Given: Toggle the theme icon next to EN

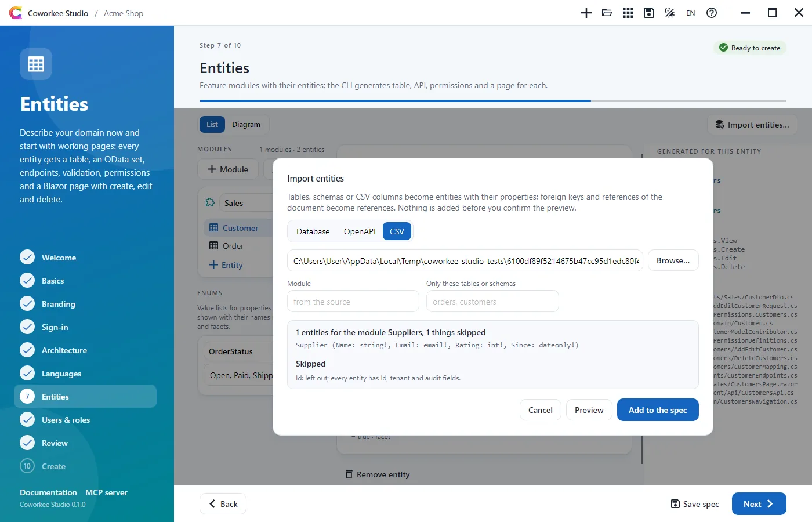Looking at the screenshot, I should (x=670, y=13).
